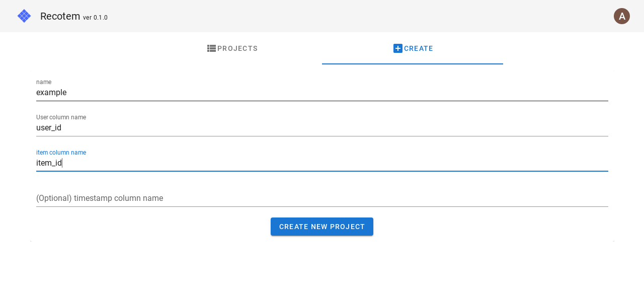Focus the name input containing example

pyautogui.click(x=201, y=93)
